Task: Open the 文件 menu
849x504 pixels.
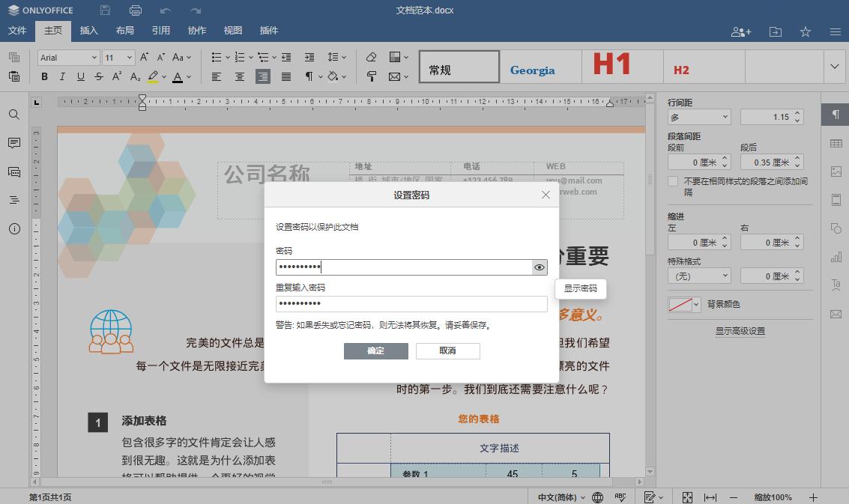Action: coord(16,31)
